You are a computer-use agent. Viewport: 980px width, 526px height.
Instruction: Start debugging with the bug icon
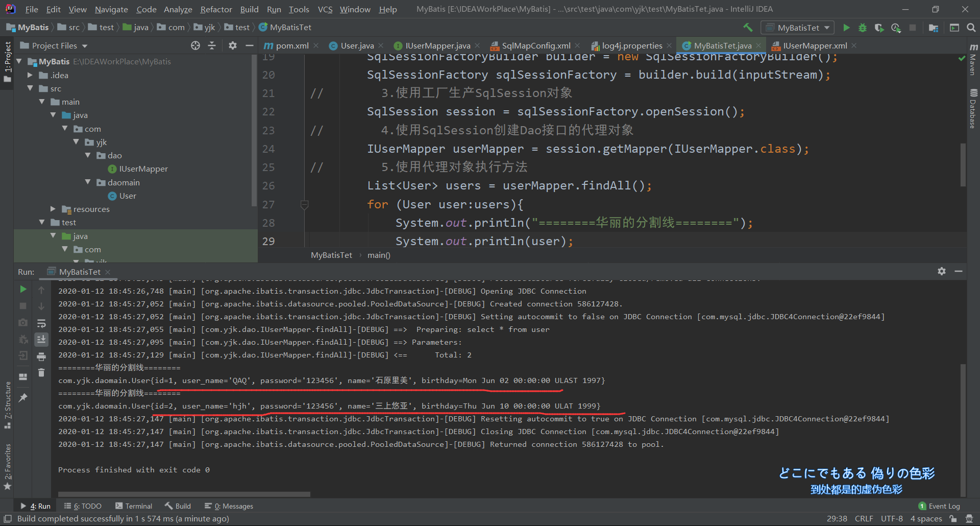click(x=863, y=28)
